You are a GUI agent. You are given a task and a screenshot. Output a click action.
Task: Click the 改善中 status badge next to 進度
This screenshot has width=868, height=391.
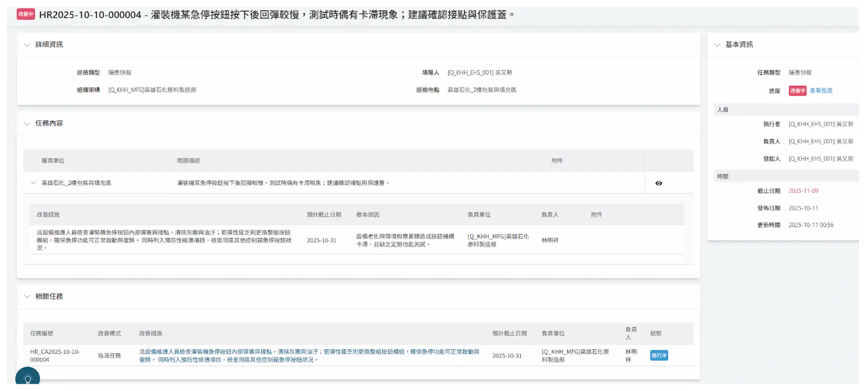pos(797,91)
